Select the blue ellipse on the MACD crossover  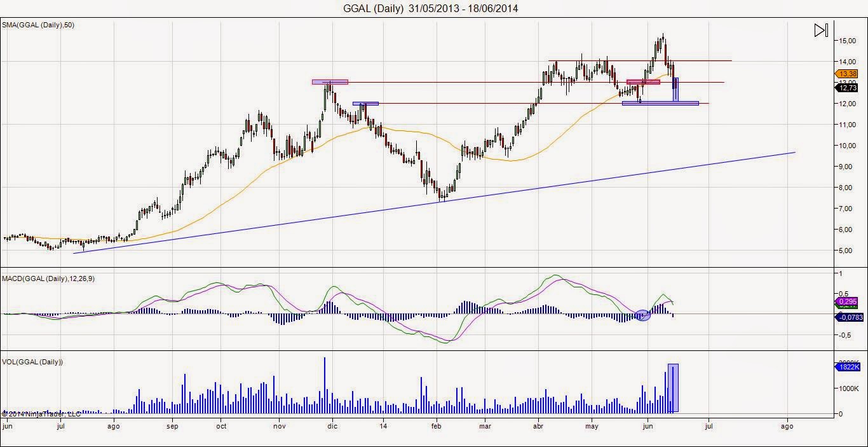642,315
